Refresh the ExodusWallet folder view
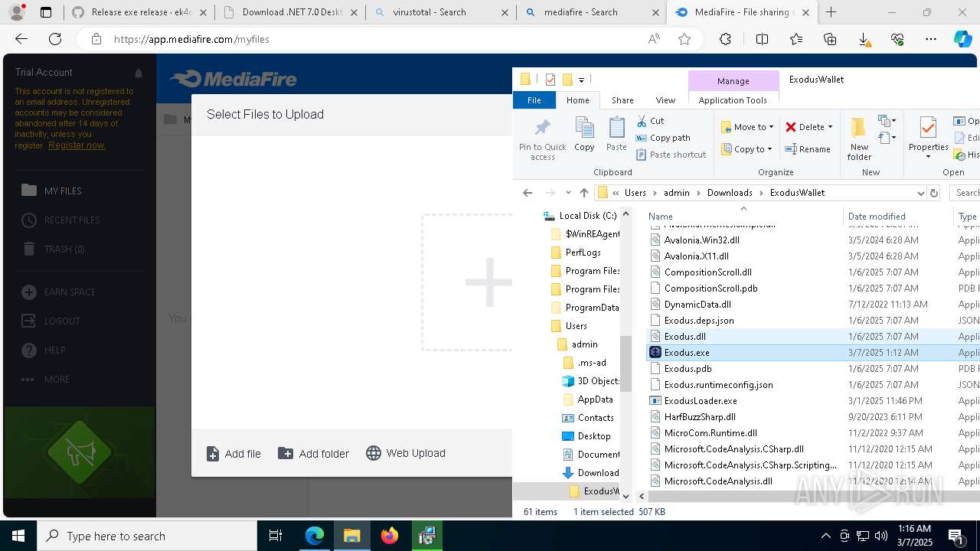980x551 pixels. (934, 193)
